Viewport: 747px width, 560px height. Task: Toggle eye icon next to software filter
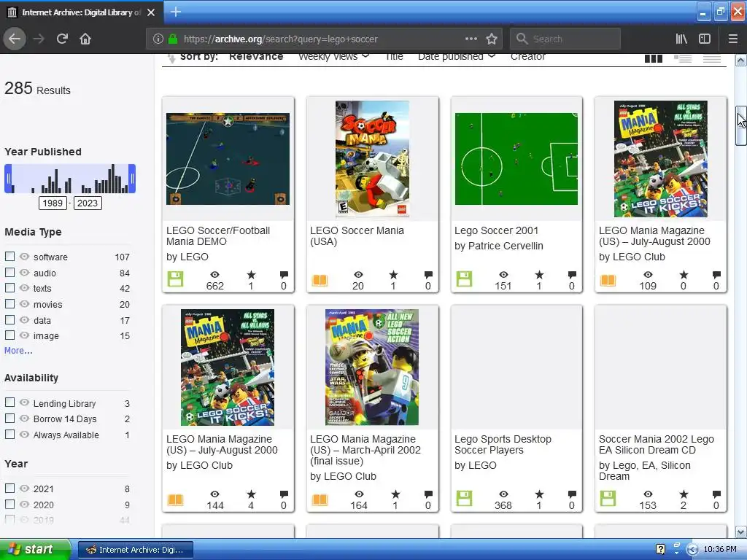24,256
